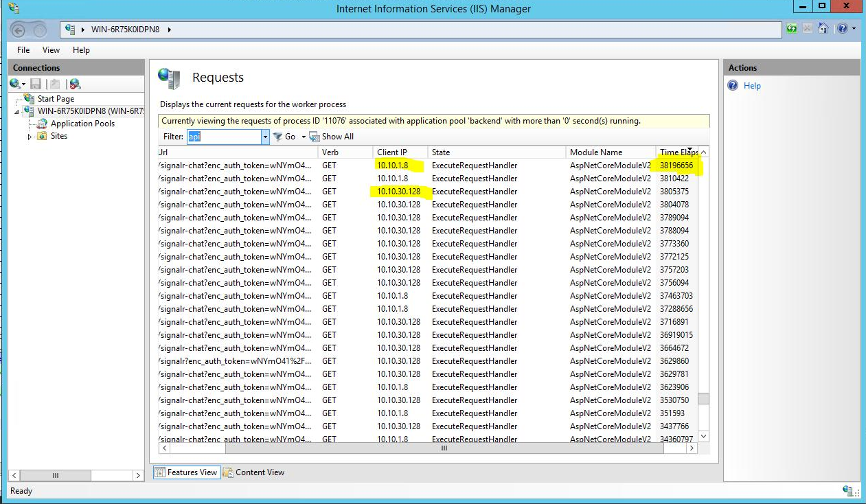Open the File menu
The height and width of the screenshot is (504, 866).
[23, 49]
